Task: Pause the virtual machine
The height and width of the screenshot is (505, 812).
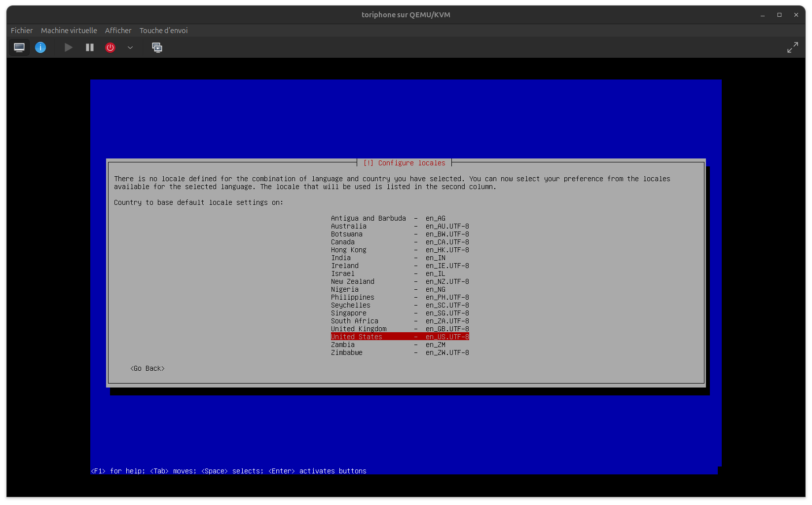Action: point(90,47)
